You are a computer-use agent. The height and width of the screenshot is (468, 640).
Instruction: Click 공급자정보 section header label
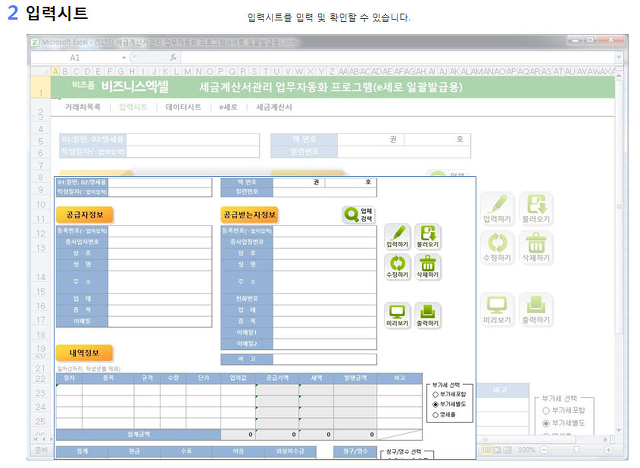click(84, 215)
